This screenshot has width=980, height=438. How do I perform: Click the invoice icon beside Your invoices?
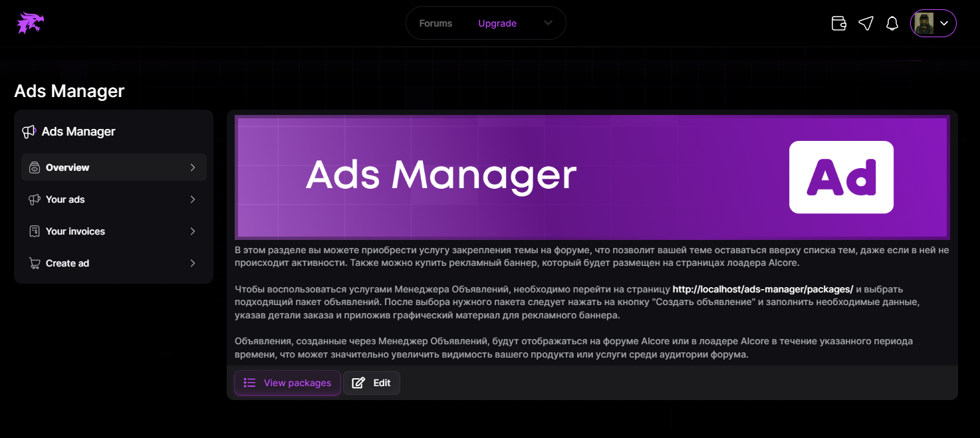click(x=35, y=231)
